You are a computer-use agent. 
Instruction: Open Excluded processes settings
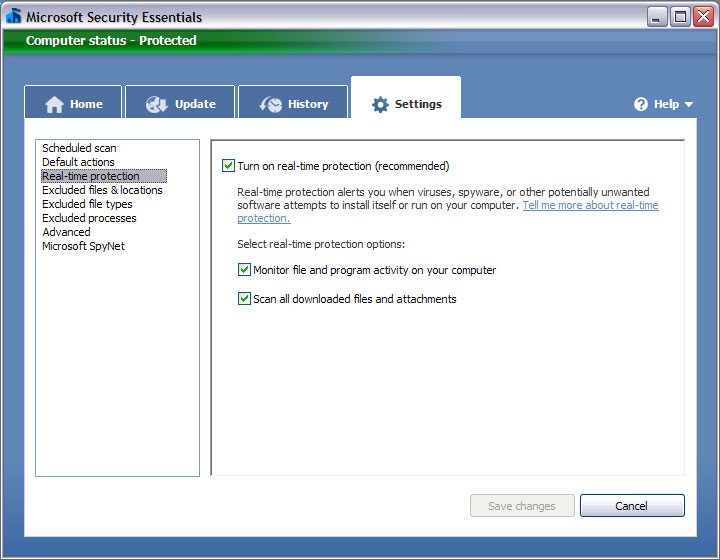click(x=89, y=218)
